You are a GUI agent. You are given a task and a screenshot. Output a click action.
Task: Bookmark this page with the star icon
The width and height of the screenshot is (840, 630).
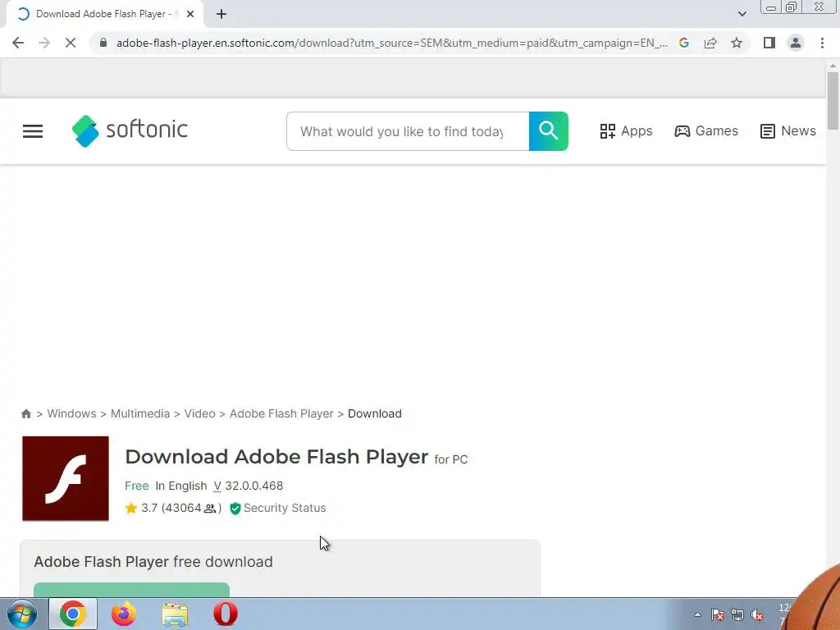tap(737, 43)
